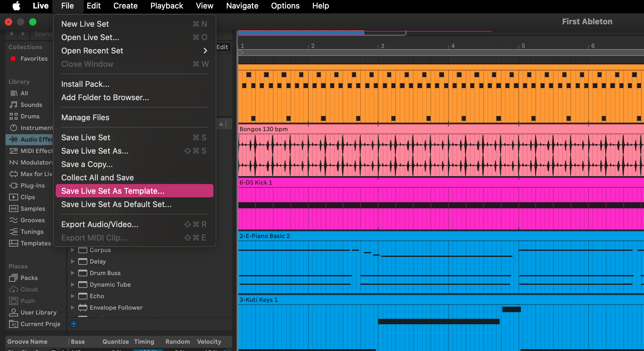This screenshot has width=644, height=351.
Task: Select Manage Files in the File menu
Action: [85, 118]
